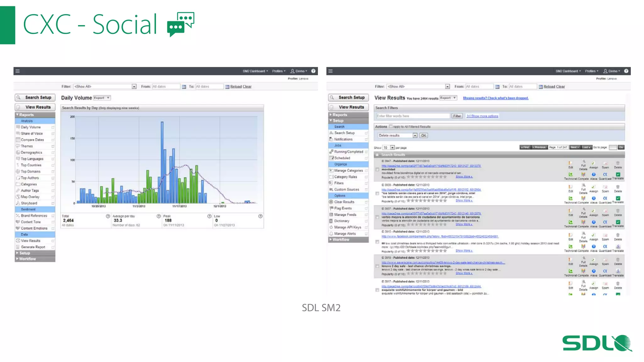Check Apply to All Filtered Results box
This screenshot has height=362, width=644.
point(391,126)
